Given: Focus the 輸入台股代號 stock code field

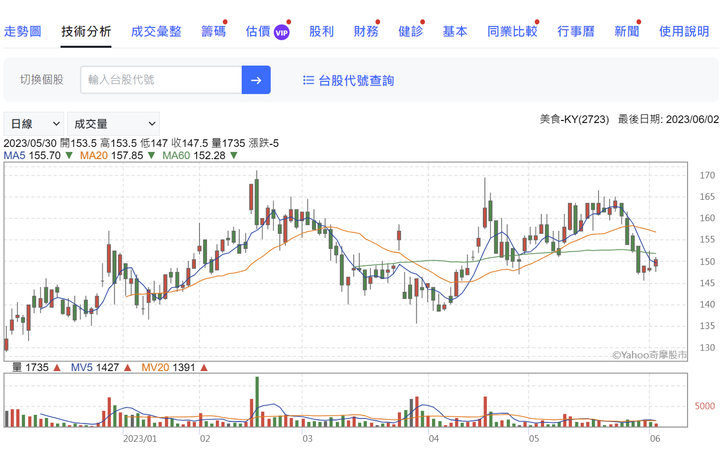Looking at the screenshot, I should (161, 80).
